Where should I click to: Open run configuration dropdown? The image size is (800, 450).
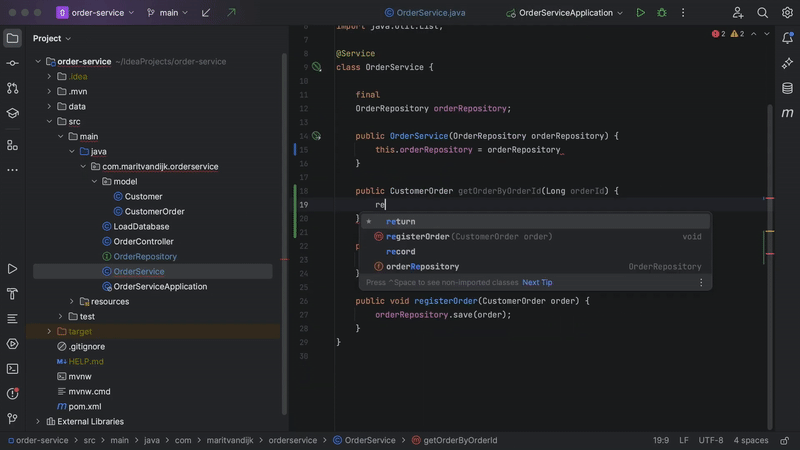point(564,13)
